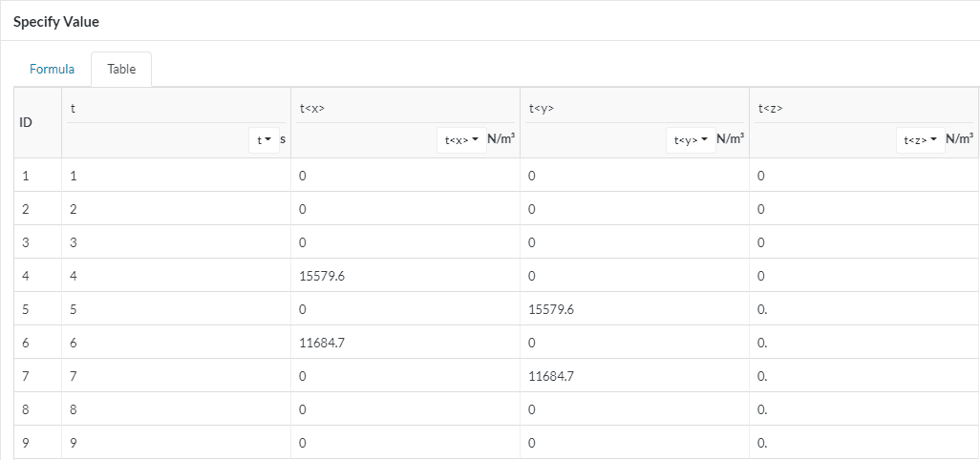Expand the t<z> column variable dropdown
Viewport: 980px width, 460px height.
point(920,140)
